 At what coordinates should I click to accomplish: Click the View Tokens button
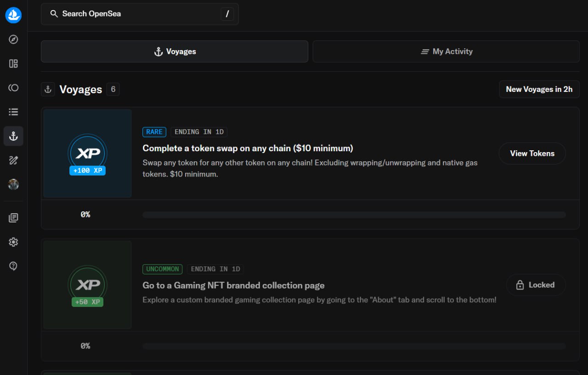[x=532, y=153]
